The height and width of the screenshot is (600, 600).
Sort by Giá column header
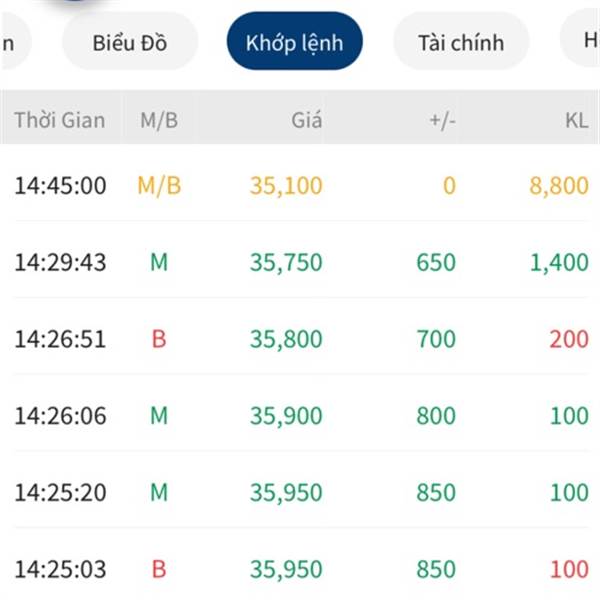[307, 120]
